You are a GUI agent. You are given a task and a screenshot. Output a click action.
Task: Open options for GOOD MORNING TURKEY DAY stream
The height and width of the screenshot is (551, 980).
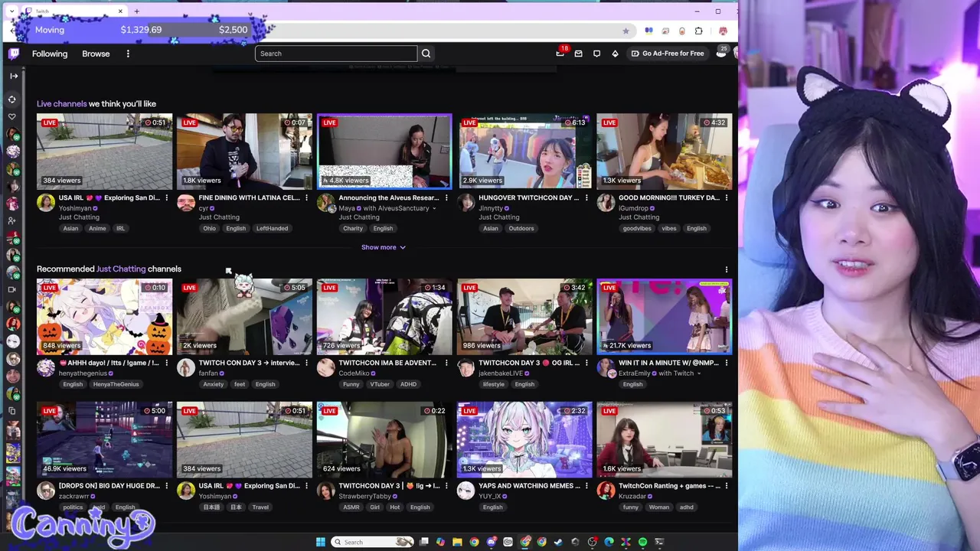tap(727, 198)
